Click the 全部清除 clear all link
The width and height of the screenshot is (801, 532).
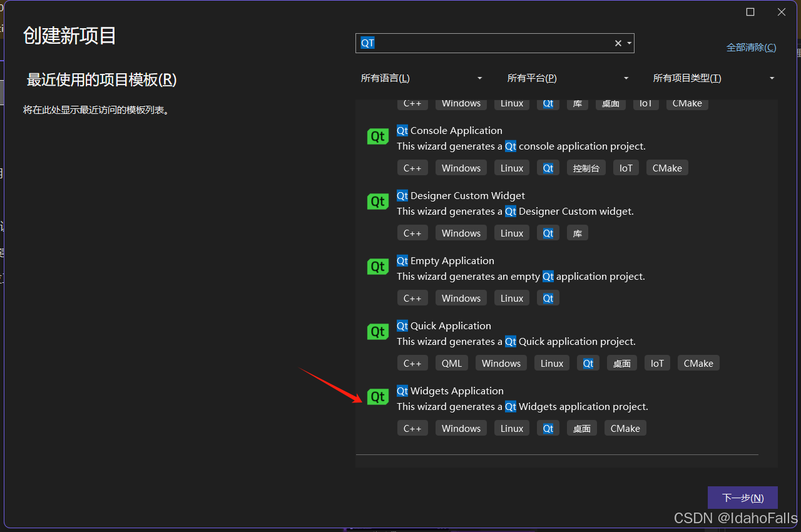coord(751,48)
